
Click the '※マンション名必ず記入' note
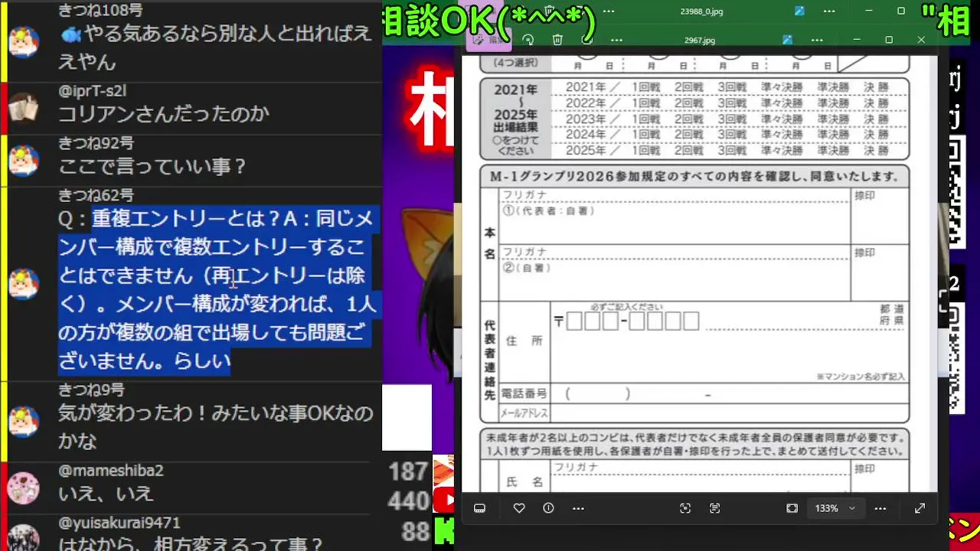[x=861, y=377]
